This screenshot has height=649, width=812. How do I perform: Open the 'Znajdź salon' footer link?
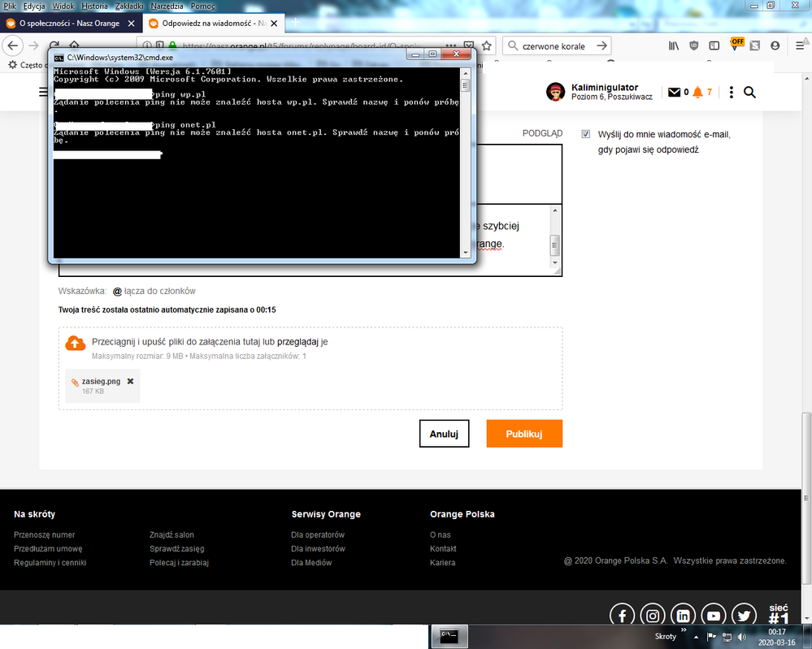tap(172, 534)
